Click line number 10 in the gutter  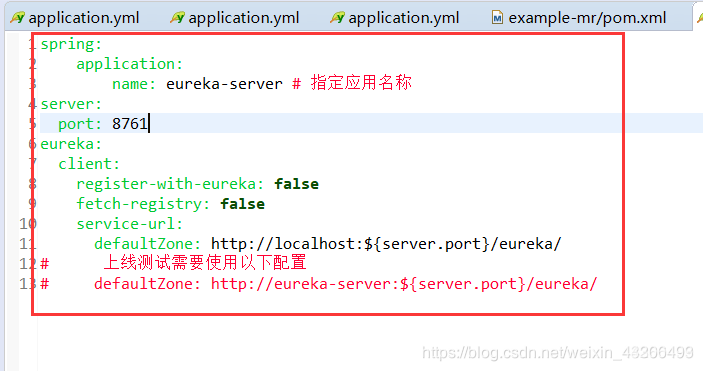(28, 224)
